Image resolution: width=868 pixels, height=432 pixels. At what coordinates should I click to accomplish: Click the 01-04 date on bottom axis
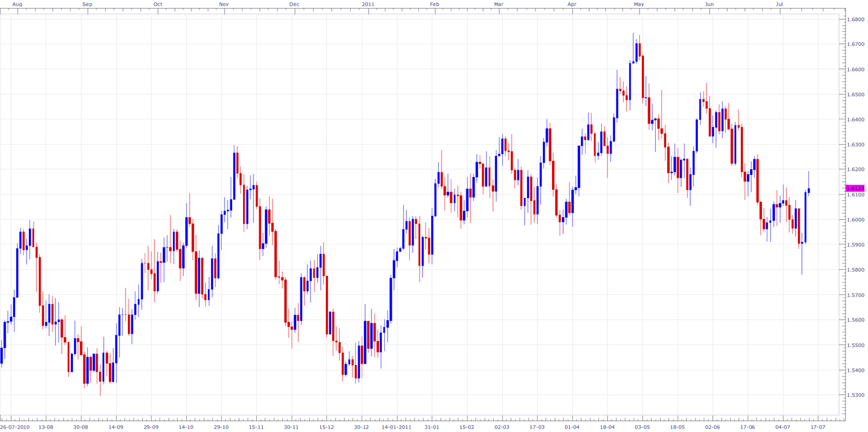(x=572, y=427)
